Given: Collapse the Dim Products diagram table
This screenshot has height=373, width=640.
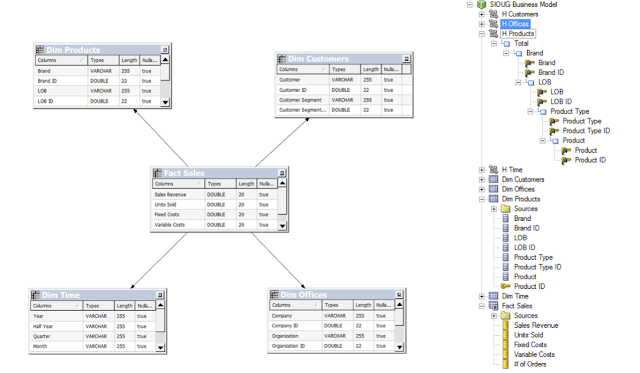Looking at the screenshot, I should click(x=165, y=50).
